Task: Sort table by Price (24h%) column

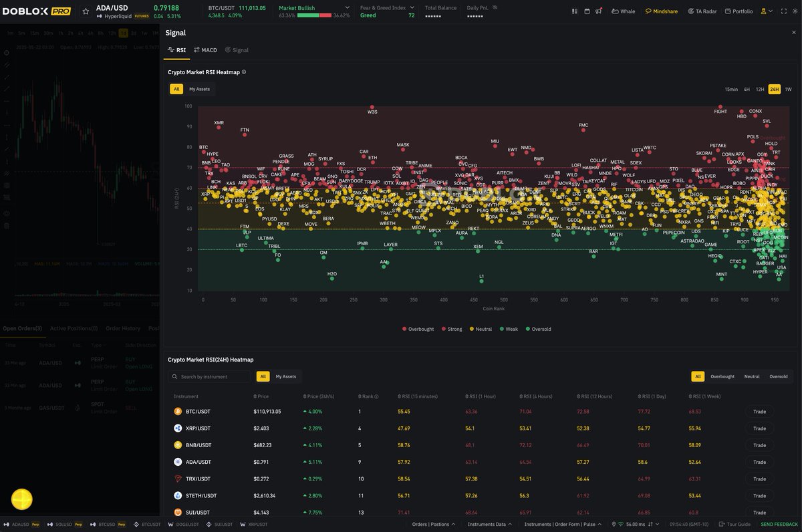Action: 320,396
